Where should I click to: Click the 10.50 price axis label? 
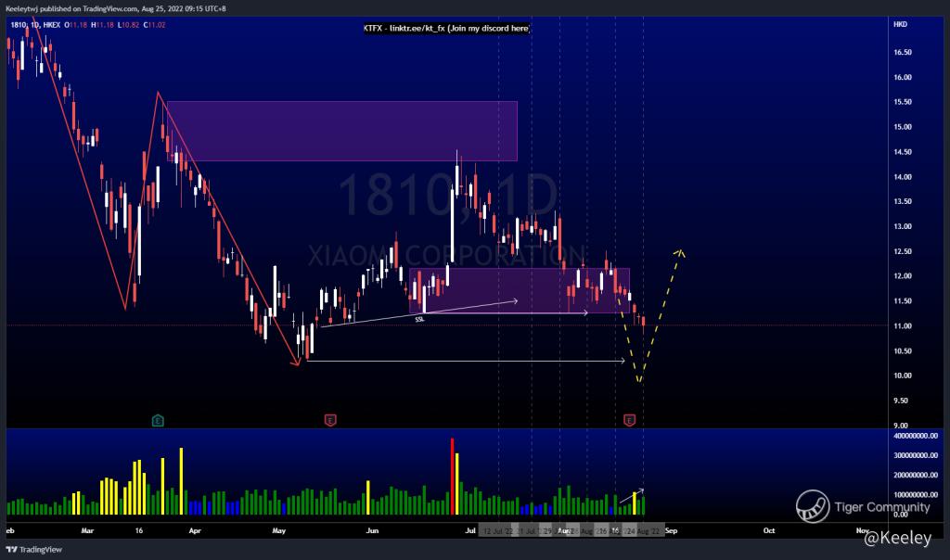point(903,350)
